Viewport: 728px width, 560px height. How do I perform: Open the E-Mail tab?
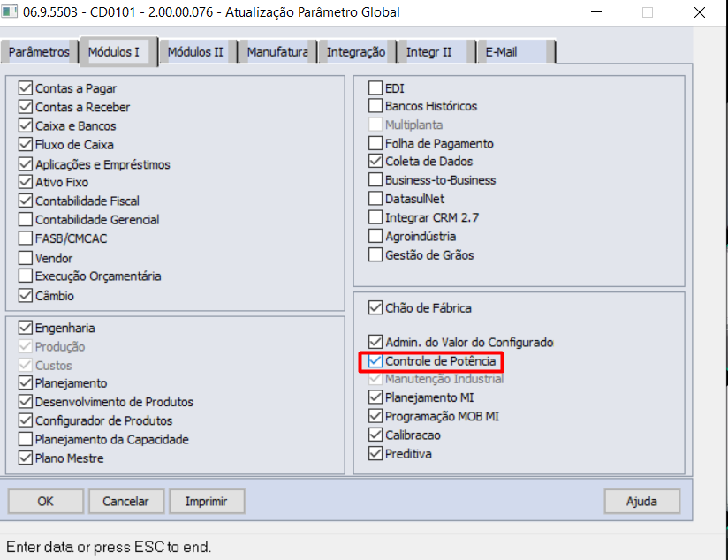(515, 51)
